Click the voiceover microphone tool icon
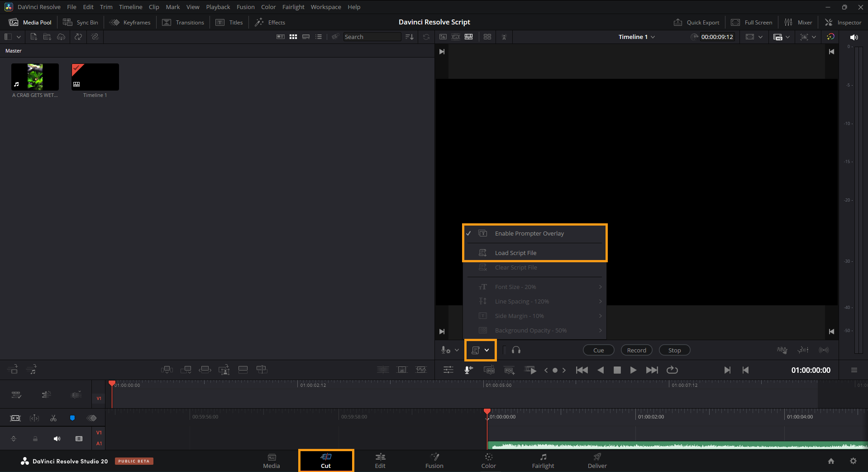This screenshot has width=868, height=472. (468, 370)
